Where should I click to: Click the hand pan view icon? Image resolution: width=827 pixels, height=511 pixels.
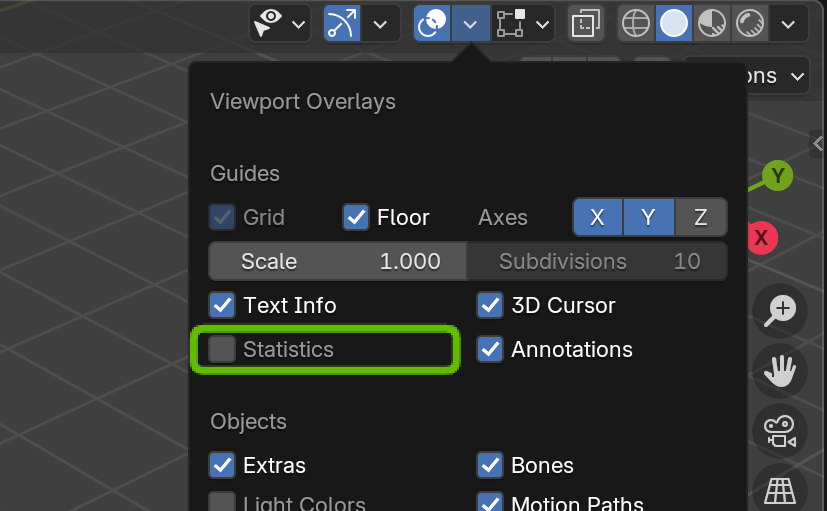tap(779, 372)
